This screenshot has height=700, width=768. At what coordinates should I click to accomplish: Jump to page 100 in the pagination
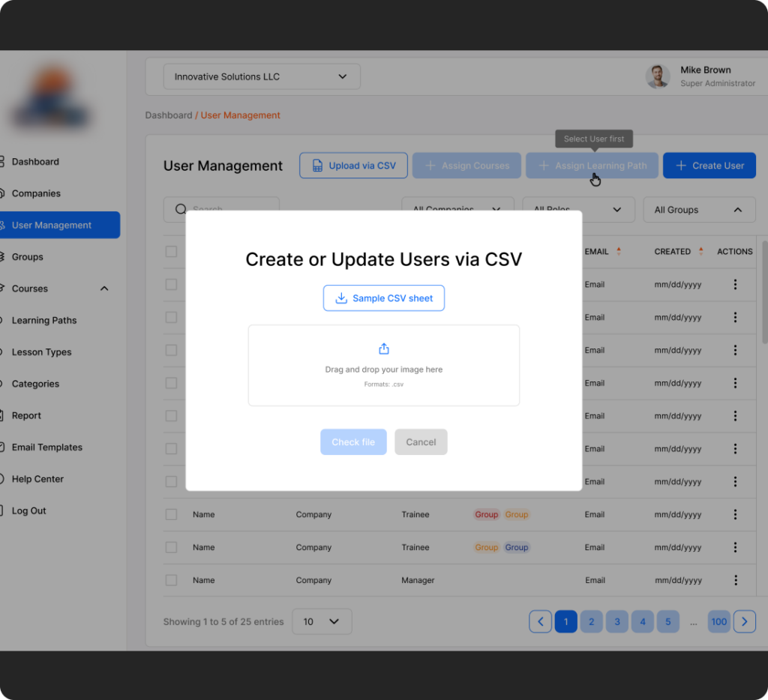point(719,621)
